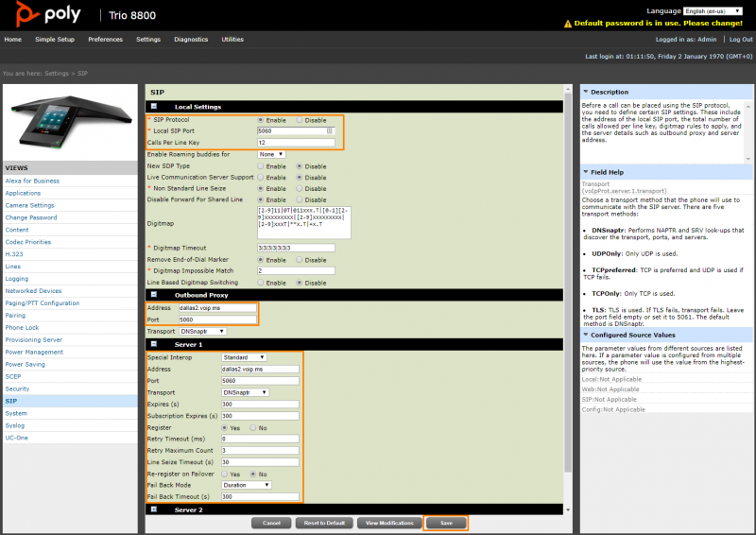Click the Poly logo icon
This screenshot has height=535, width=756.
pos(26,13)
